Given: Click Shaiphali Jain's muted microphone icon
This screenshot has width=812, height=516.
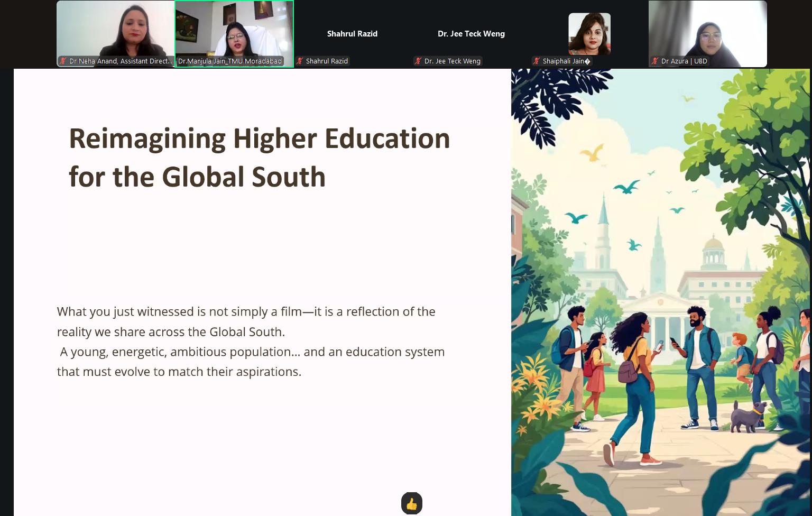Looking at the screenshot, I should (x=537, y=61).
